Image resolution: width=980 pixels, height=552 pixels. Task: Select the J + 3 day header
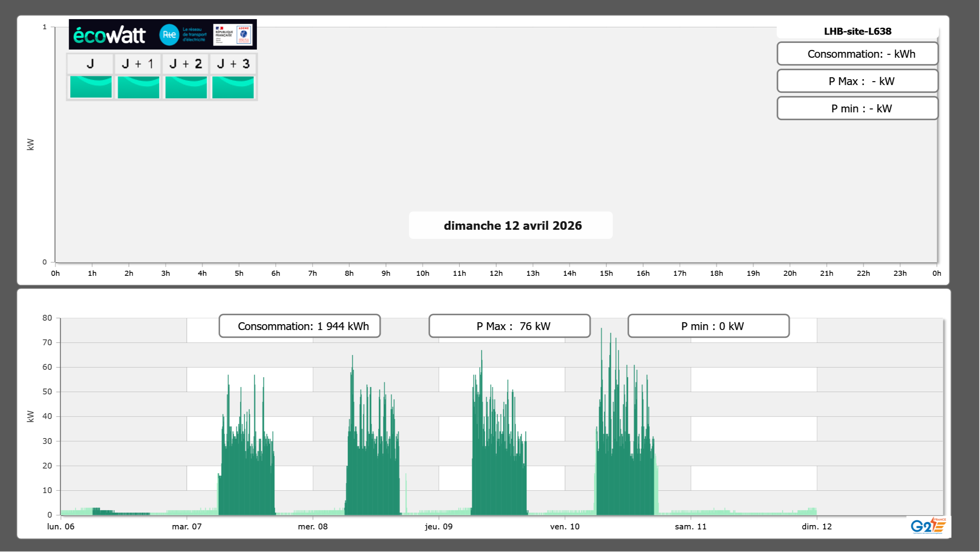click(x=233, y=64)
